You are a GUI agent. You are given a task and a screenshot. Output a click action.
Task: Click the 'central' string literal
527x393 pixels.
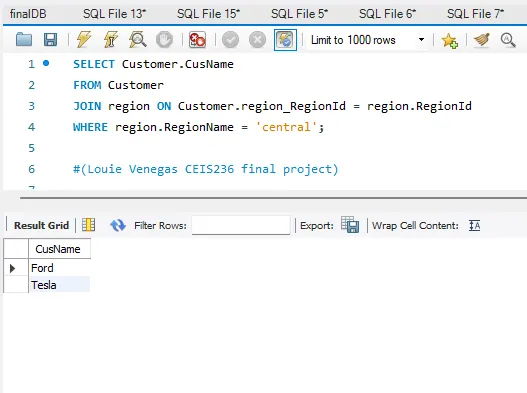point(286,127)
